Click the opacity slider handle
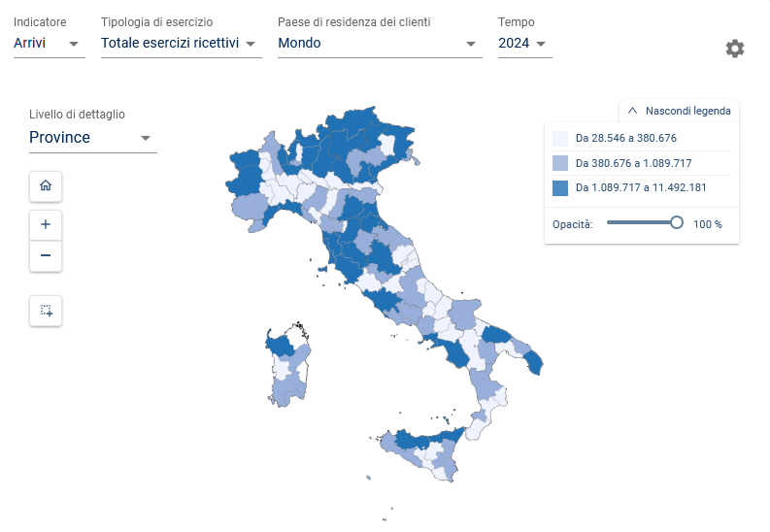 point(677,222)
